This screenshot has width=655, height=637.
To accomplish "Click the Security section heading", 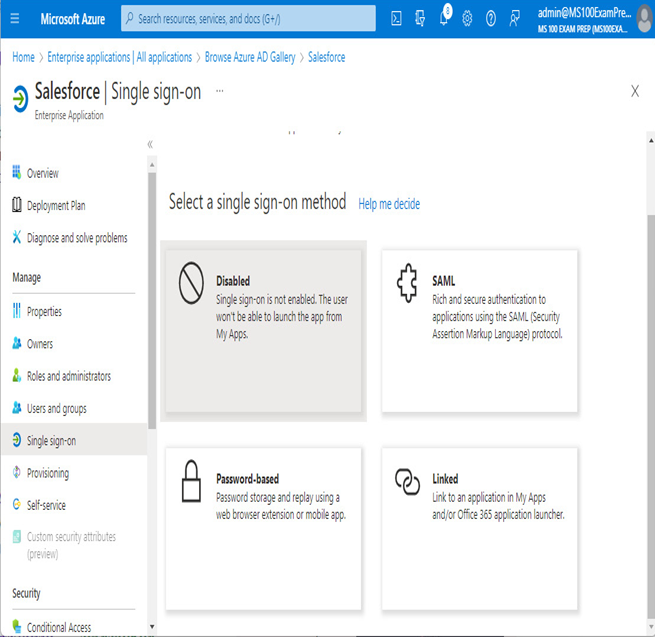I will (26, 593).
